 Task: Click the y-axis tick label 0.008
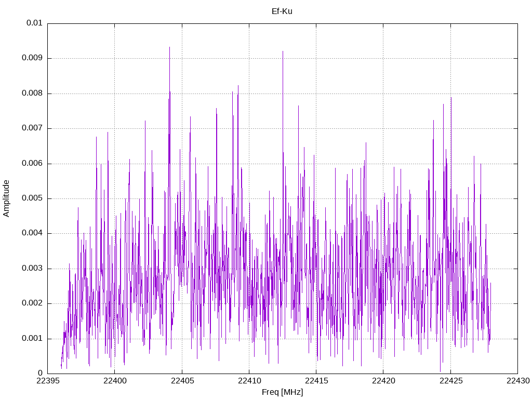32,94
